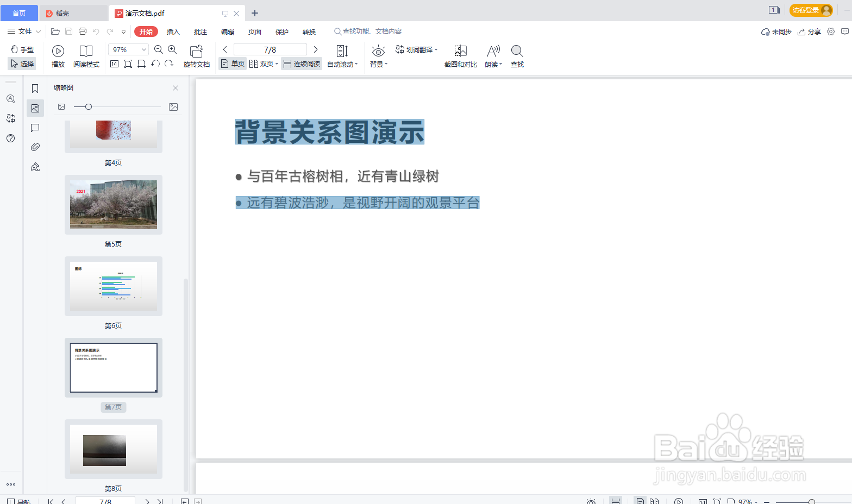Toggle Continuous Reading (连续阅读)
This screenshot has height=504, width=852.
click(x=302, y=64)
